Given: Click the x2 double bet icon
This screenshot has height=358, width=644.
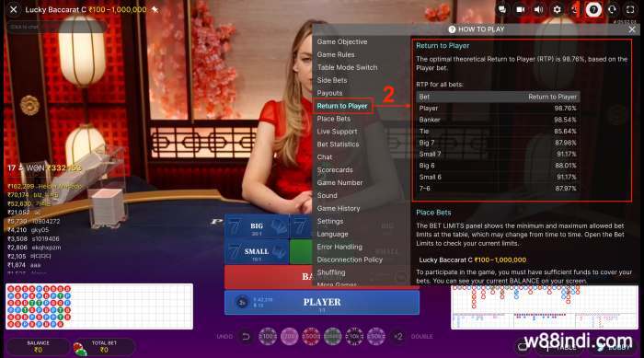Looking at the screenshot, I should tap(398, 337).
